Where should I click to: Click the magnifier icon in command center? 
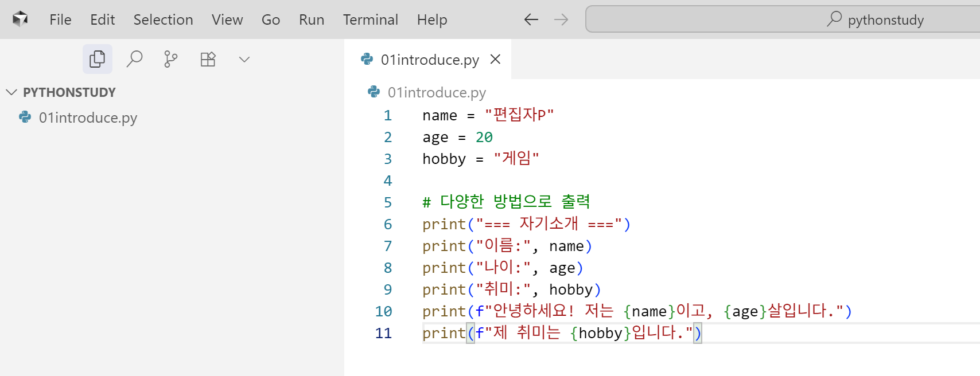pos(834,19)
